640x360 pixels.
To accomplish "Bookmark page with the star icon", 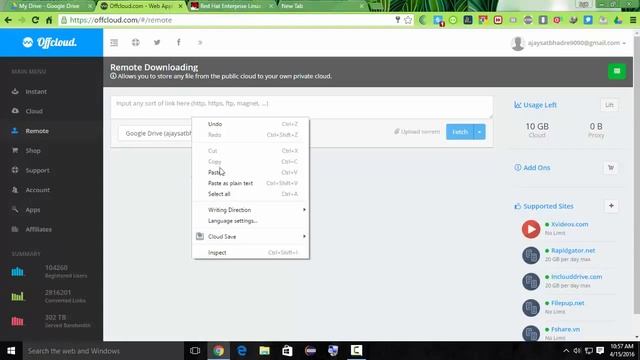I will click(x=408, y=20).
